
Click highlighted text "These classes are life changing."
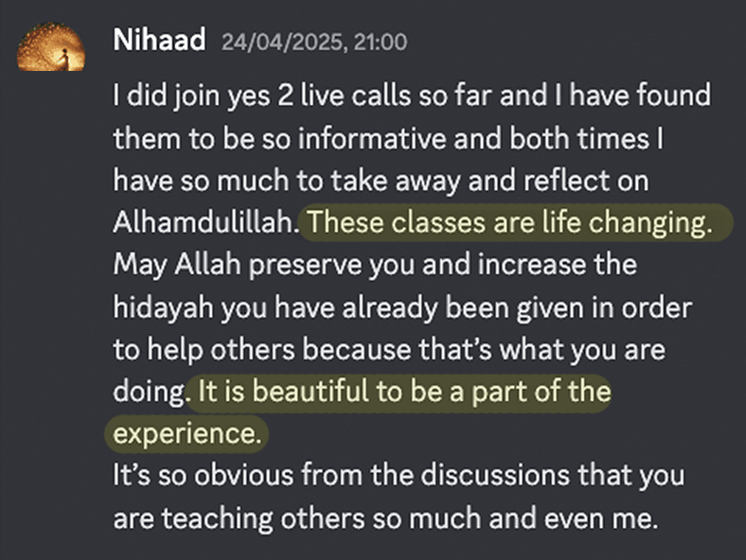509,223
